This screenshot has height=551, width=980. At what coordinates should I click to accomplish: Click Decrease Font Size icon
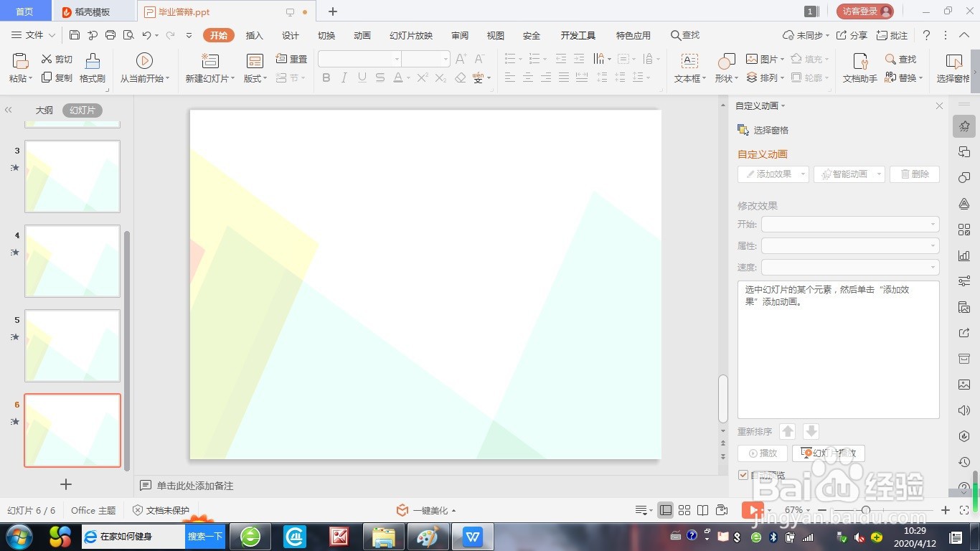tap(480, 59)
